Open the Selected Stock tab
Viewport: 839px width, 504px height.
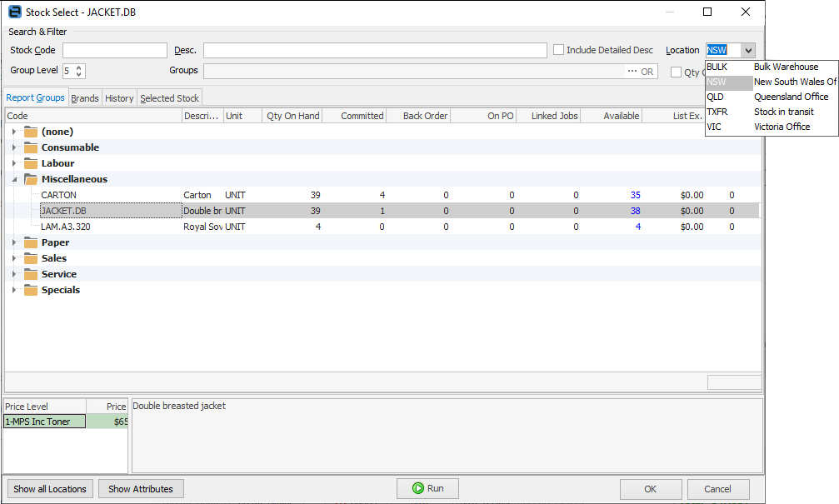tap(169, 98)
